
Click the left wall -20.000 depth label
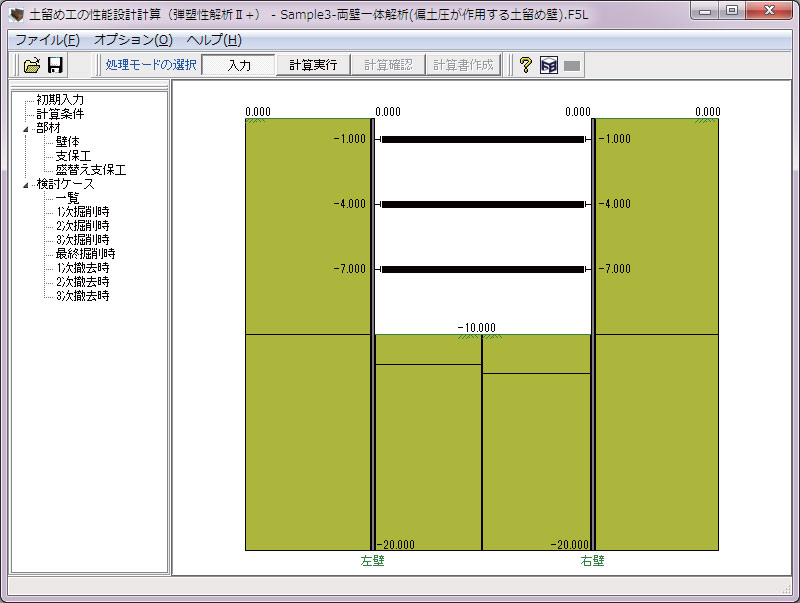click(396, 544)
